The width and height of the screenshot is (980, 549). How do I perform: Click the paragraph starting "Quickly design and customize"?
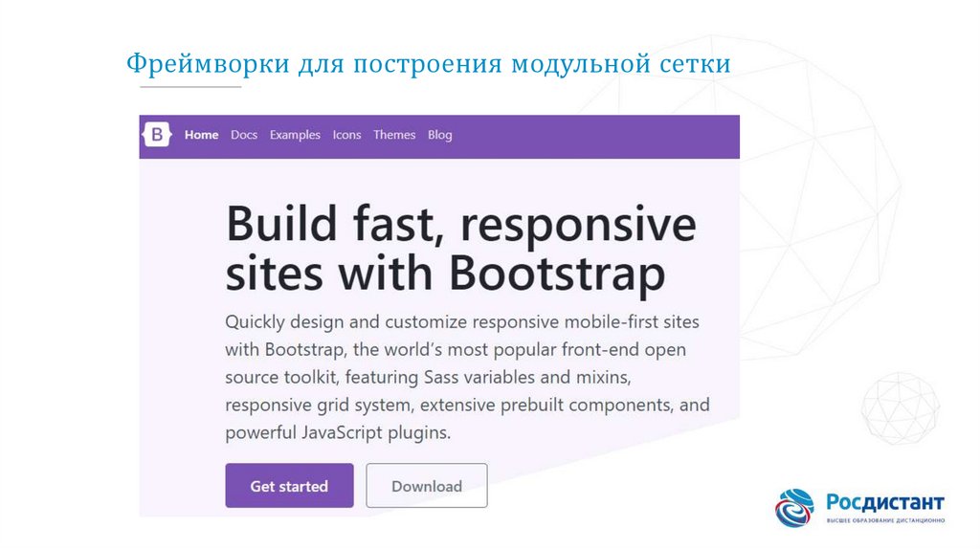[x=467, y=377]
